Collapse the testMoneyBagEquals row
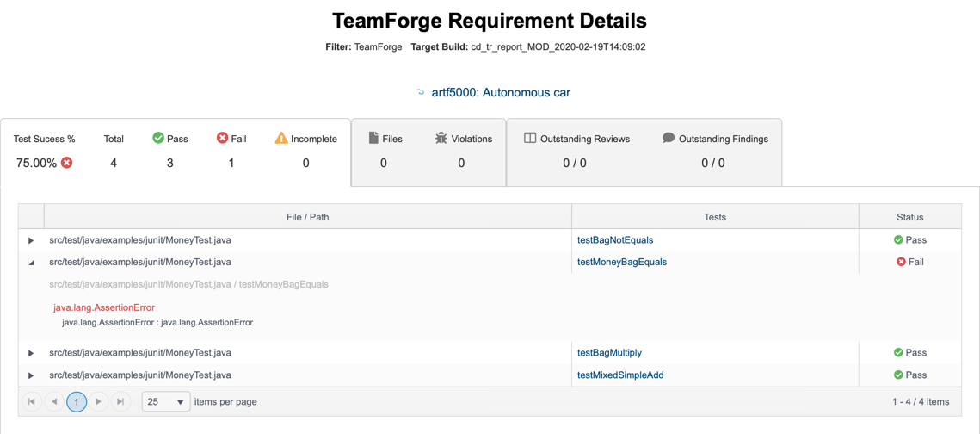The height and width of the screenshot is (434, 980). [31, 263]
